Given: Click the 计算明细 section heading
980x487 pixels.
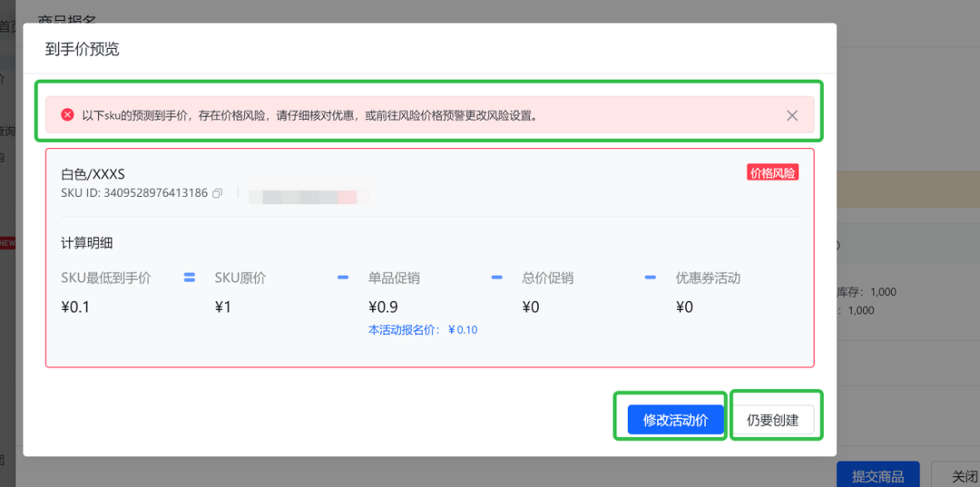Looking at the screenshot, I should [86, 243].
